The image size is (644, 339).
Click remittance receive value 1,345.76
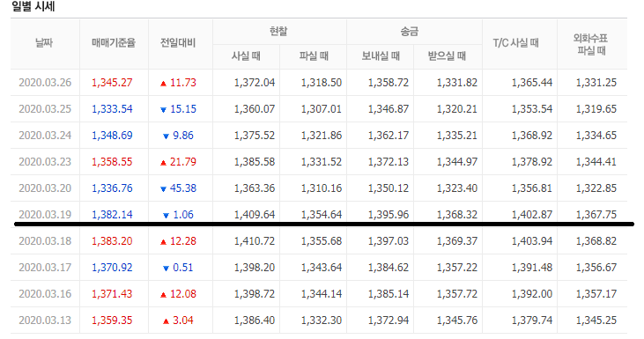click(457, 321)
